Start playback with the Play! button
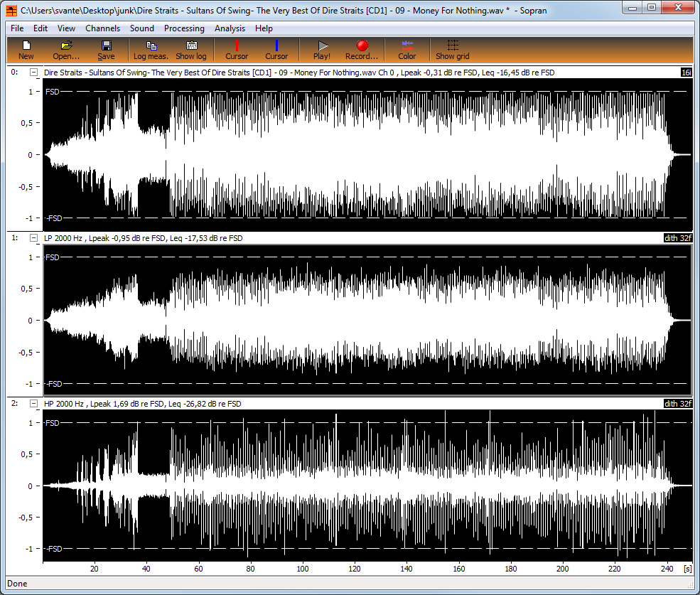 [322, 50]
